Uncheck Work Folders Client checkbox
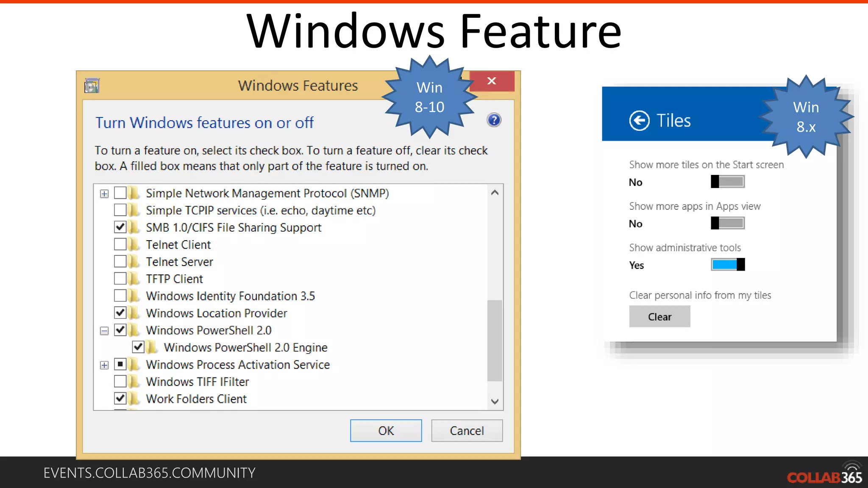The width and height of the screenshot is (868, 488). 120,399
